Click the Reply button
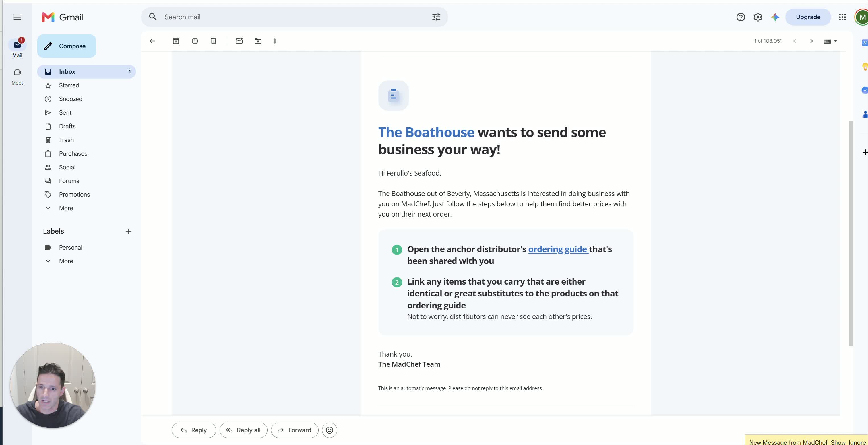This screenshot has height=445, width=868. tap(194, 430)
